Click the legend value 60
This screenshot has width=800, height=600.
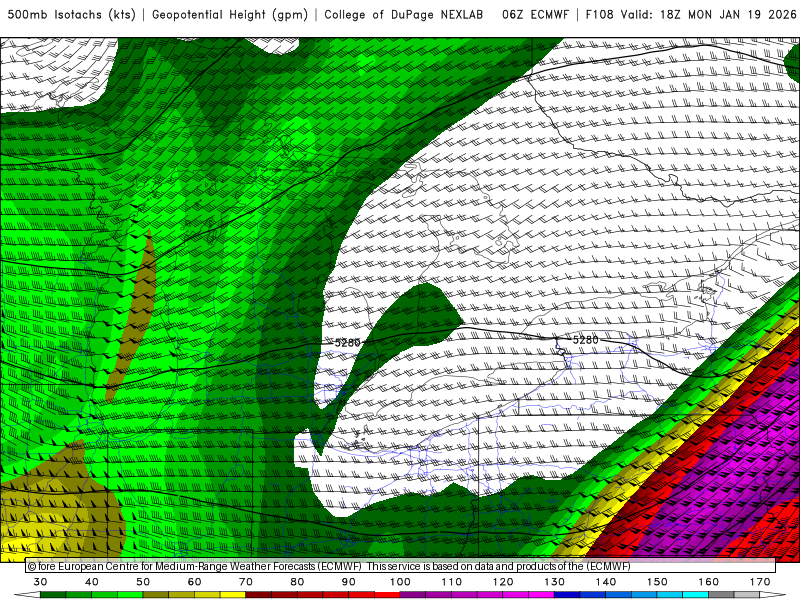coord(194,582)
